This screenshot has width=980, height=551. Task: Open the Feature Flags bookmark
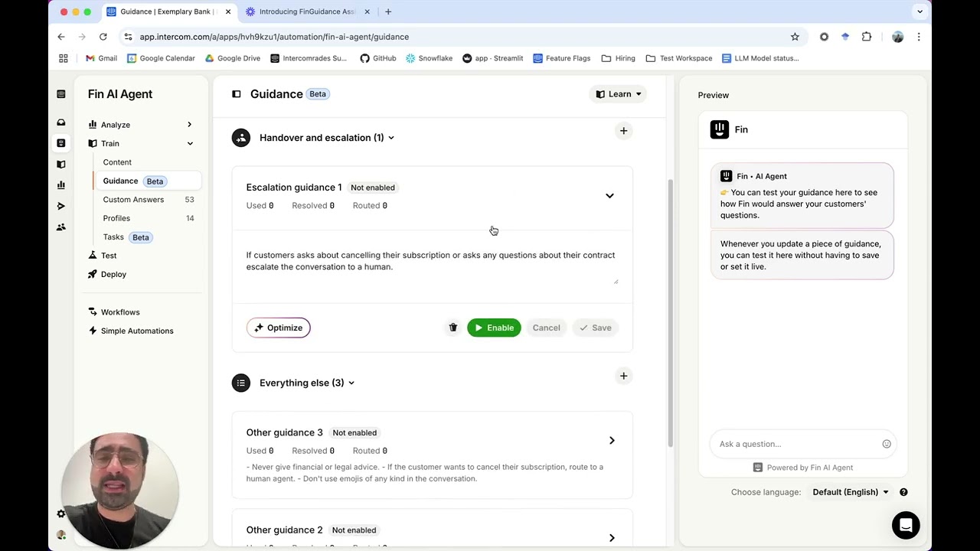pyautogui.click(x=561, y=58)
